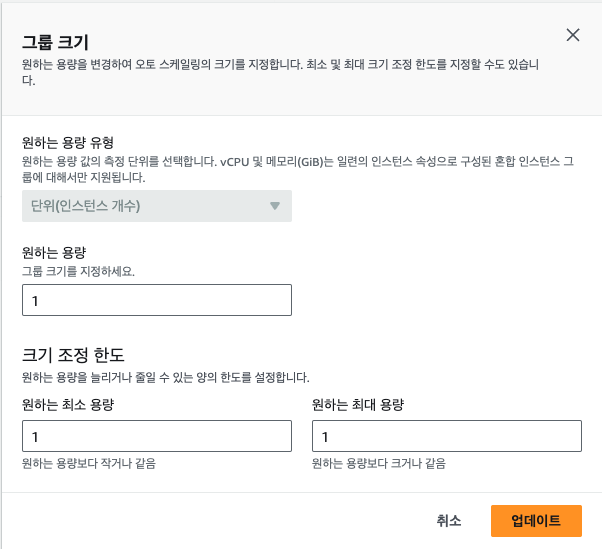602x549 pixels.
Task: Click the 원하는 최소 용량 label
Action: [68, 405]
